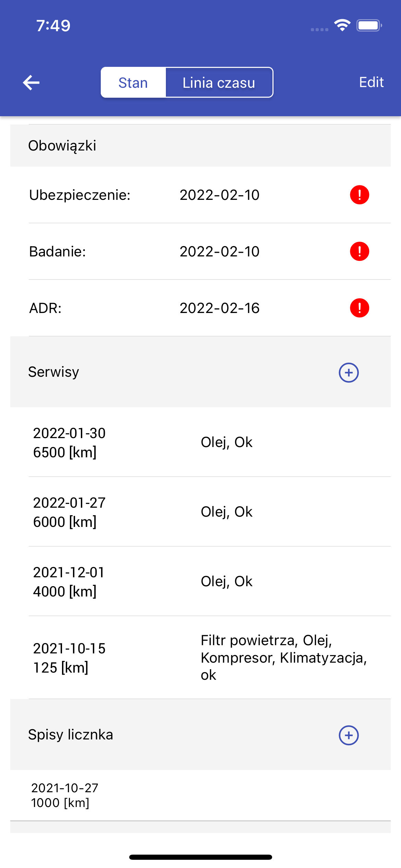The width and height of the screenshot is (401, 868).
Task: Open the 2022-01-30 service at 6500 km
Action: (200, 442)
